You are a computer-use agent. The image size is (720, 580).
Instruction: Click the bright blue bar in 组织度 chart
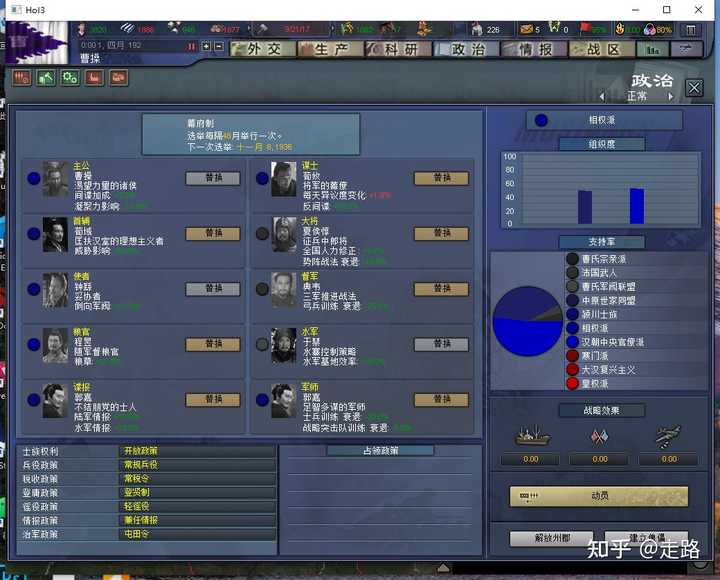(x=636, y=206)
